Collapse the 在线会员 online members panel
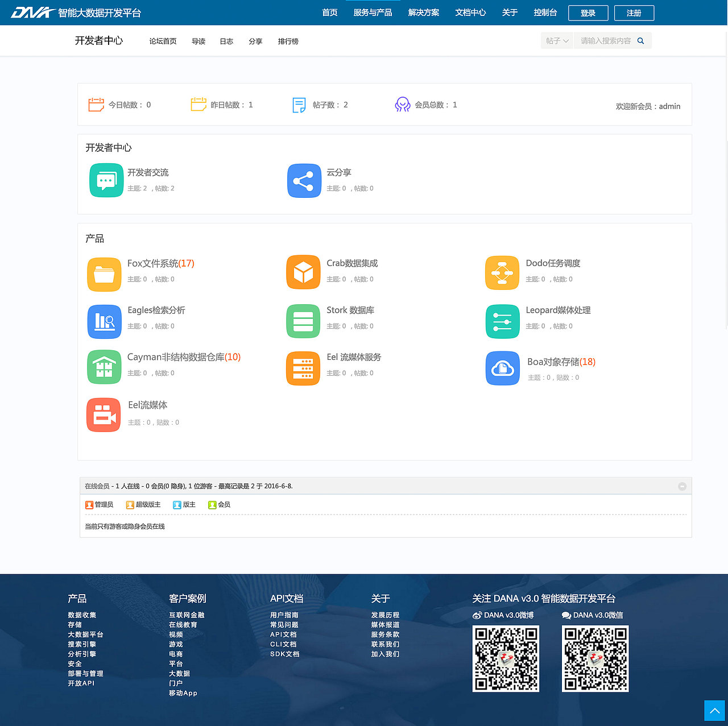This screenshot has height=726, width=728. [682, 486]
